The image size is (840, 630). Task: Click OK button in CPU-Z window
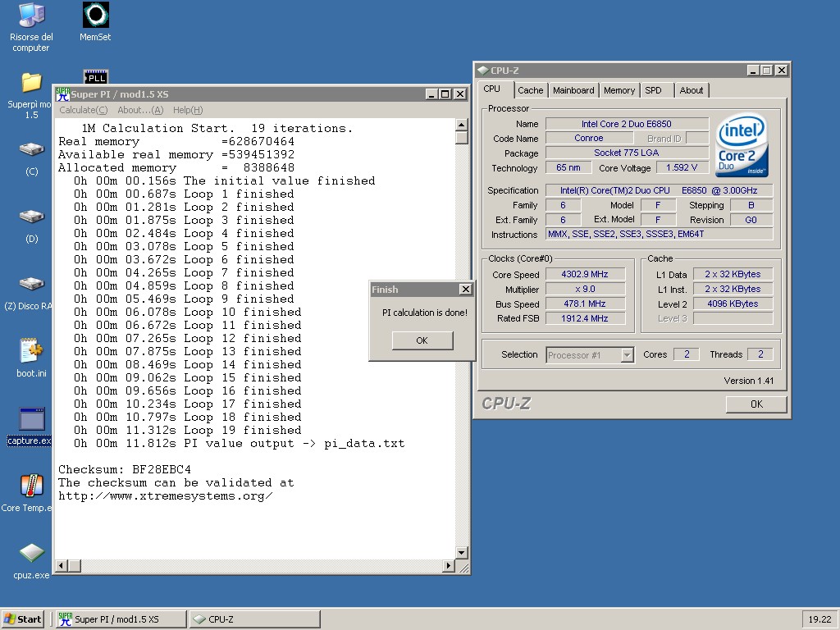tap(756, 404)
